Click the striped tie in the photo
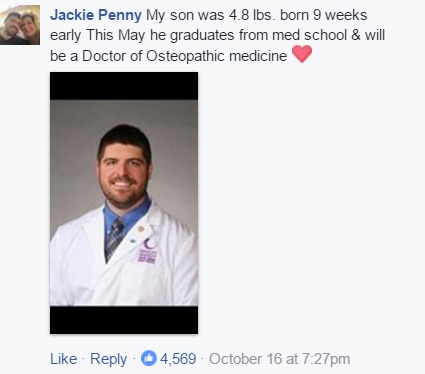 coord(114,238)
